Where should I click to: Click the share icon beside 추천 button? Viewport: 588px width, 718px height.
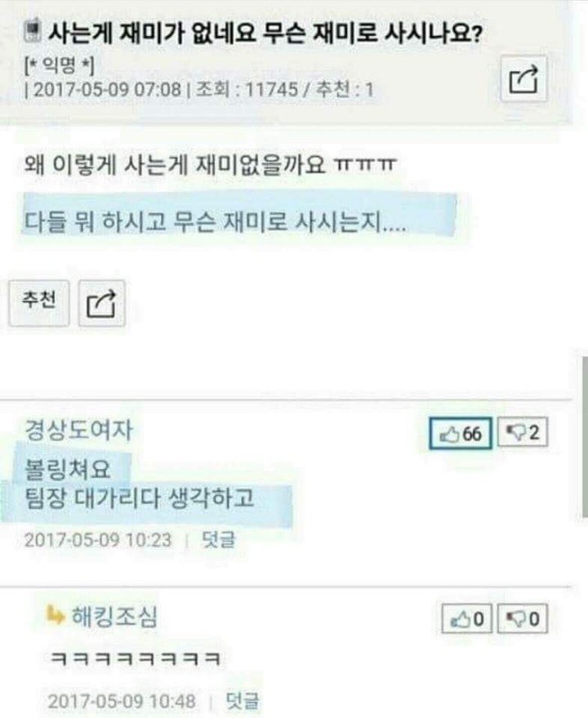tap(101, 304)
